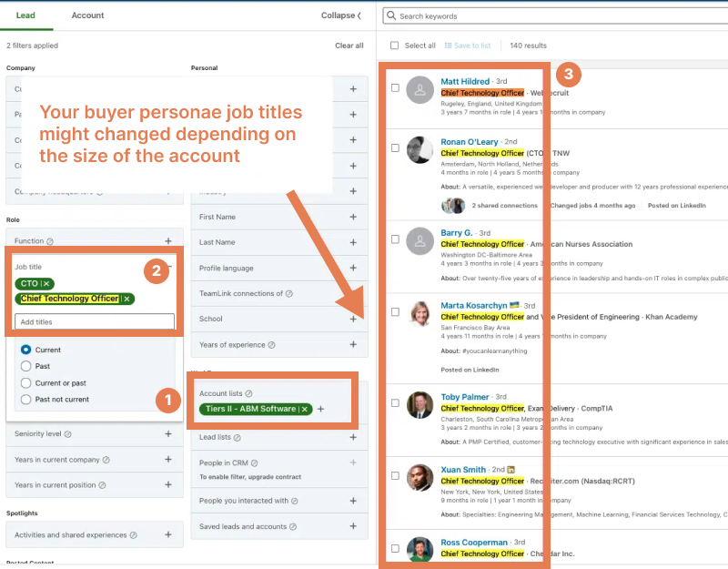This screenshot has width=728, height=569.
Task: Open Barry G.'s profile link
Action: coord(457,233)
